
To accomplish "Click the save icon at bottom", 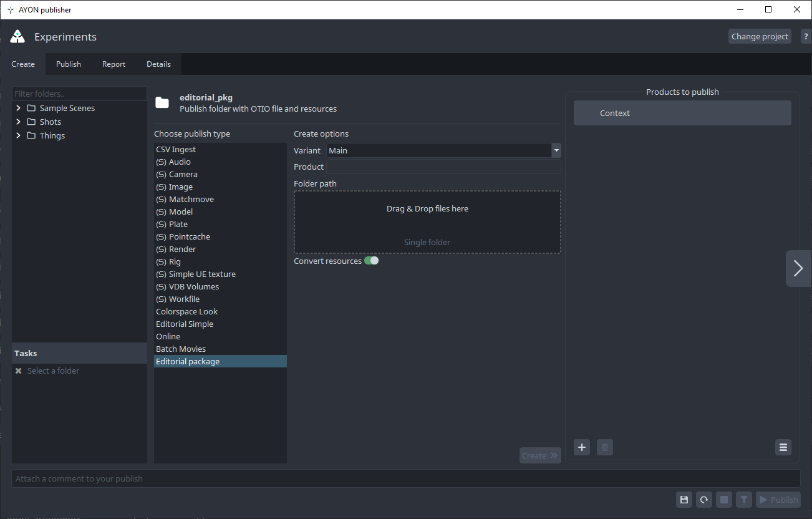I will click(684, 500).
